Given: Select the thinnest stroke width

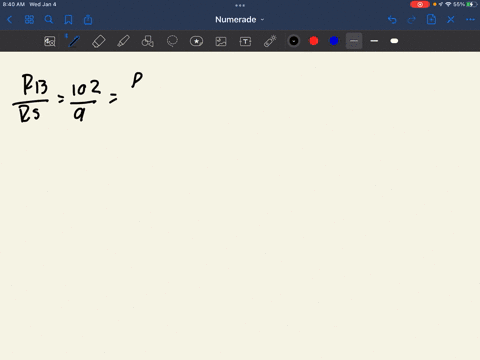Looking at the screenshot, I should (x=354, y=41).
